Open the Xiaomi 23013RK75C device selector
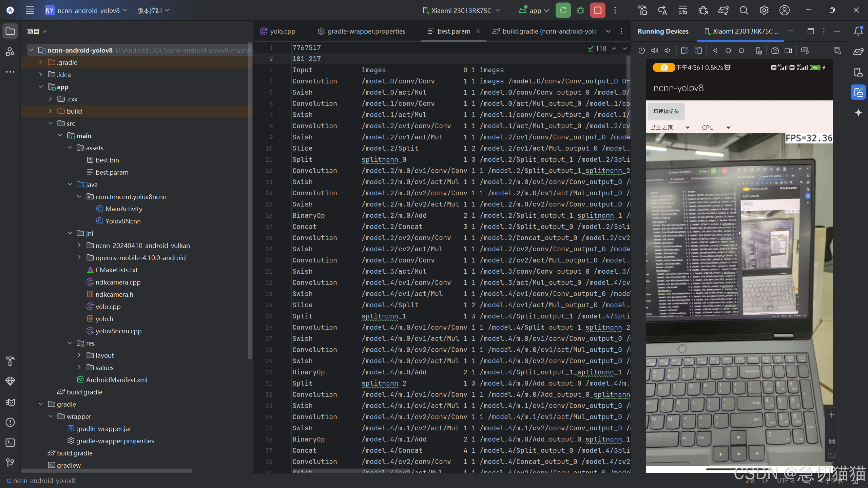This screenshot has height=488, width=868. click(x=461, y=11)
